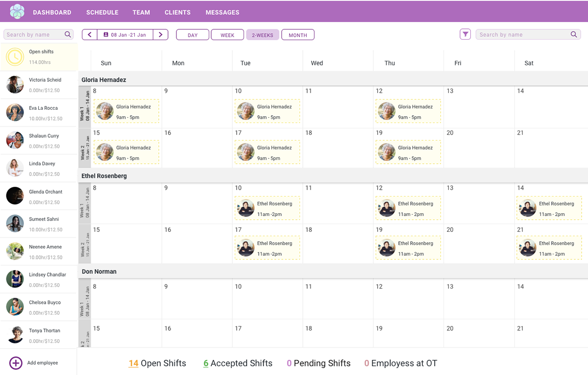Click search magnifier in top-right search box

pos(574,34)
